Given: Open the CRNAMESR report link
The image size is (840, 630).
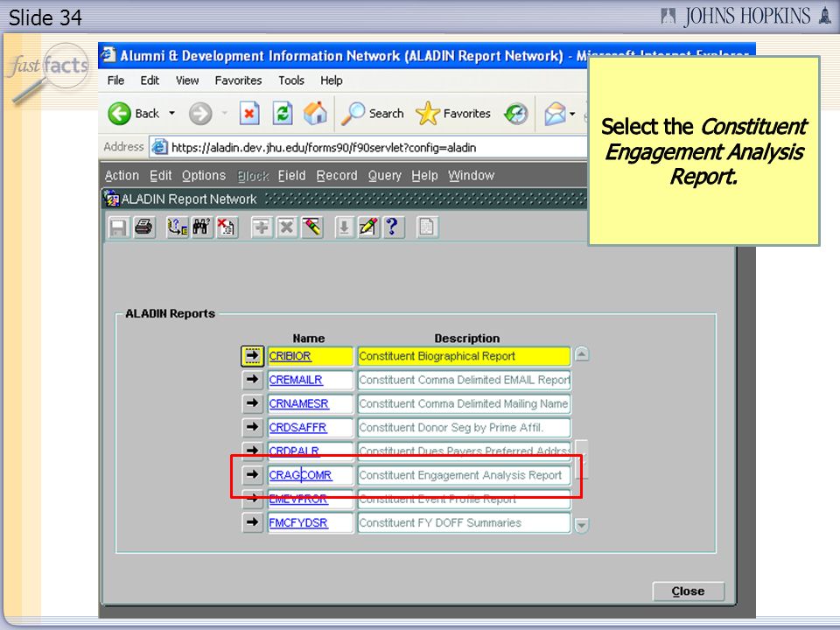Looking at the screenshot, I should [x=299, y=403].
